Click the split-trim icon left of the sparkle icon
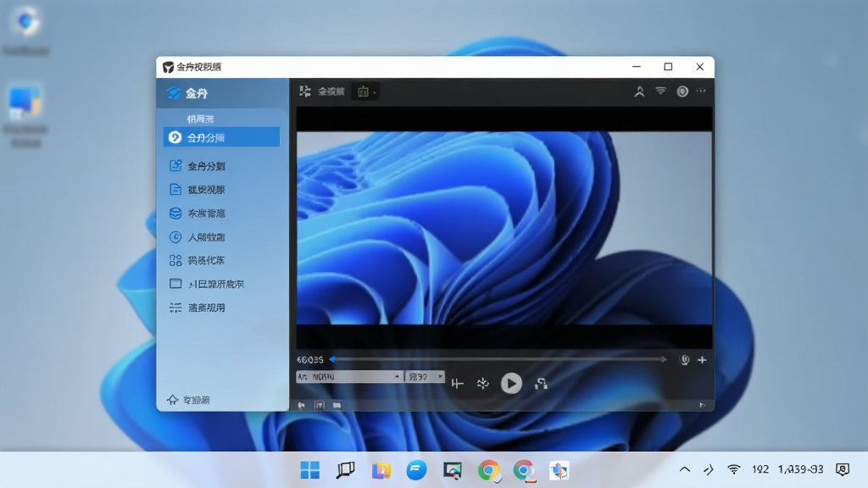The image size is (868, 488). click(x=457, y=384)
